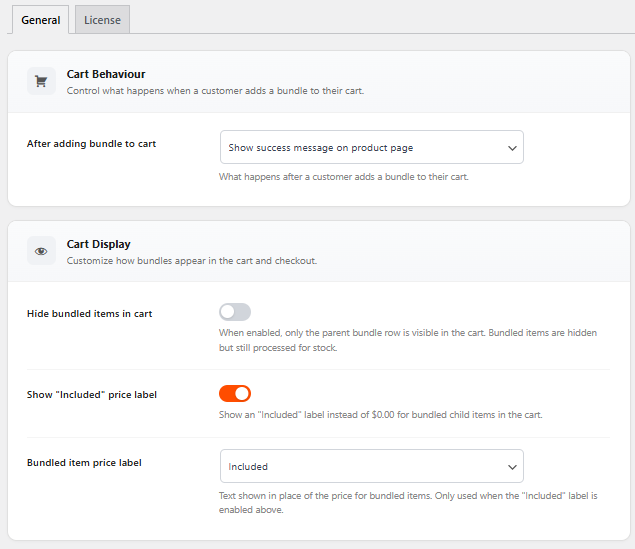This screenshot has height=549, width=635.
Task: Click the shopping cart icon beside Cart Behaviour
Action: coord(41,82)
